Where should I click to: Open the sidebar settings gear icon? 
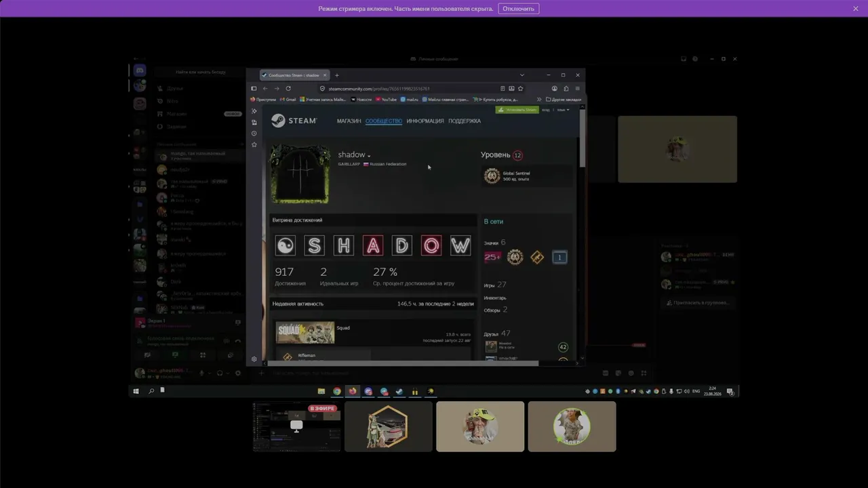tap(254, 359)
